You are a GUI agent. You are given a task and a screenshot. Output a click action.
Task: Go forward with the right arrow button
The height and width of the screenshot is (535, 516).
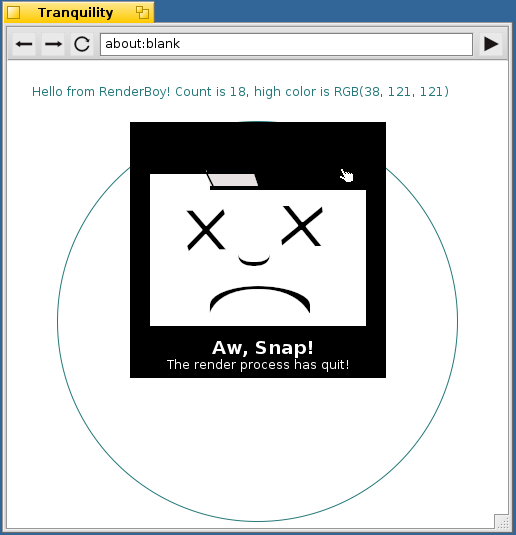tap(53, 44)
